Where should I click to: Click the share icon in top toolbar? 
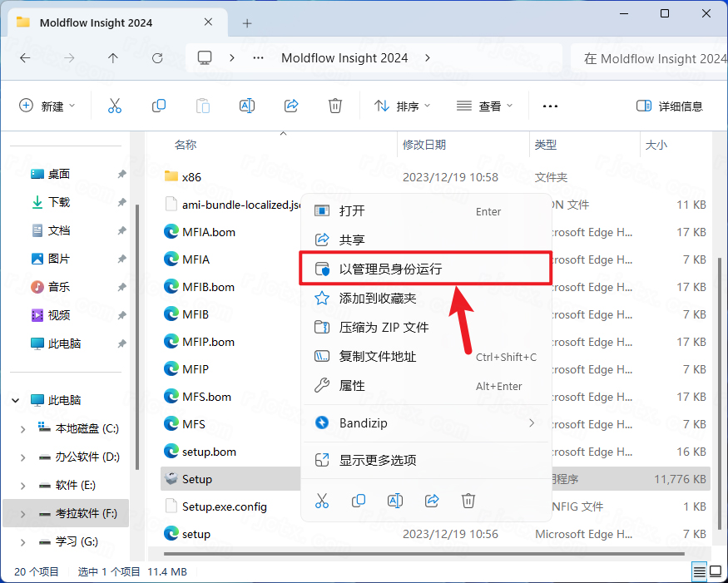point(291,106)
